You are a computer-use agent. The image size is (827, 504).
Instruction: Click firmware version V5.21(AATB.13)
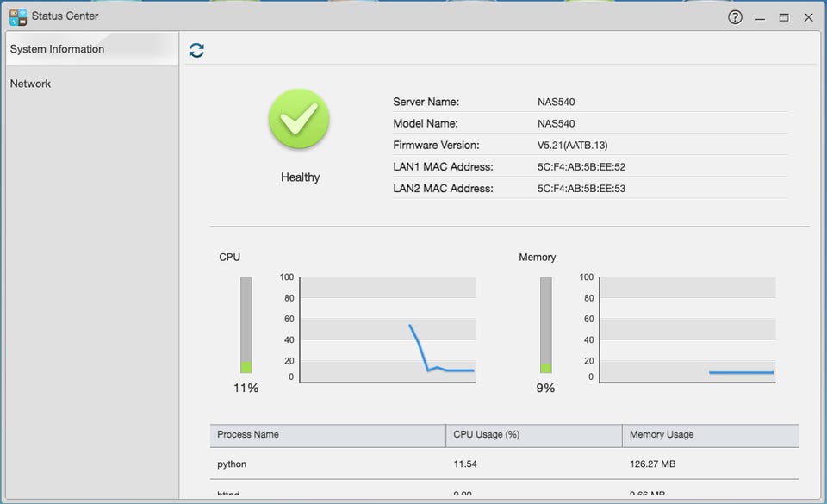pos(572,145)
